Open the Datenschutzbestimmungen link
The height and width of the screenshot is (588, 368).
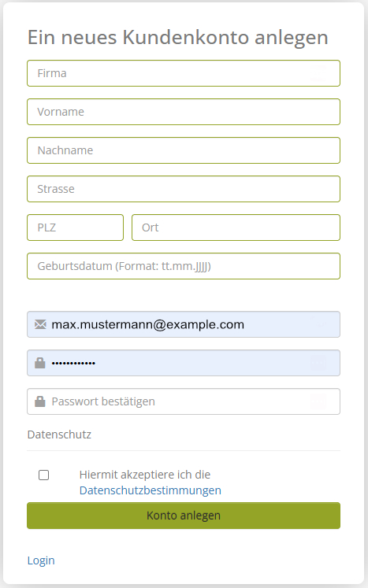tap(151, 490)
